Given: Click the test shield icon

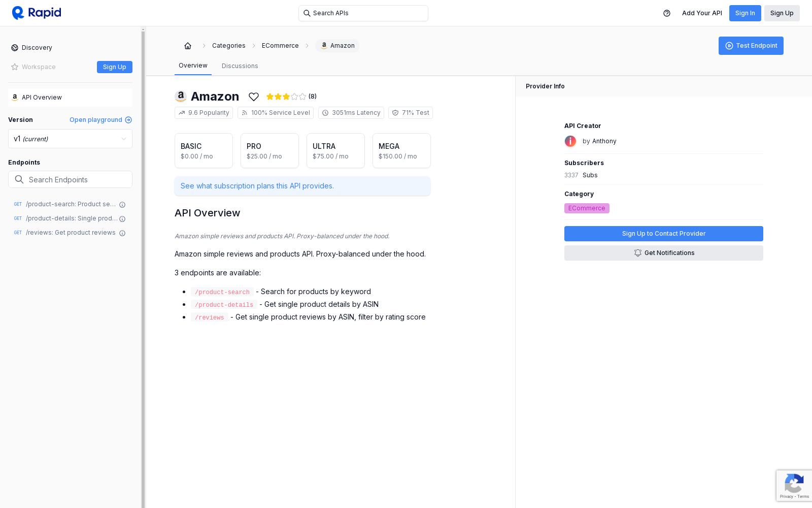Looking at the screenshot, I should (395, 113).
